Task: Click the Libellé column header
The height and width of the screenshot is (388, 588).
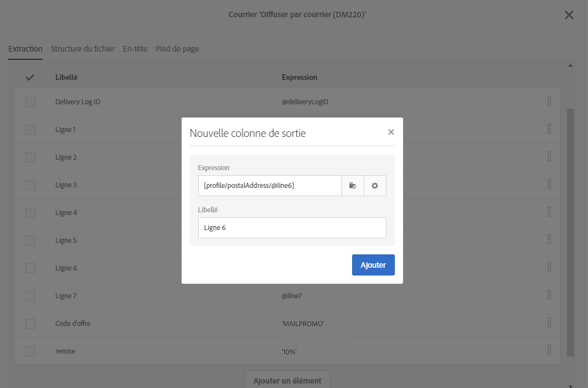Action: click(66, 77)
